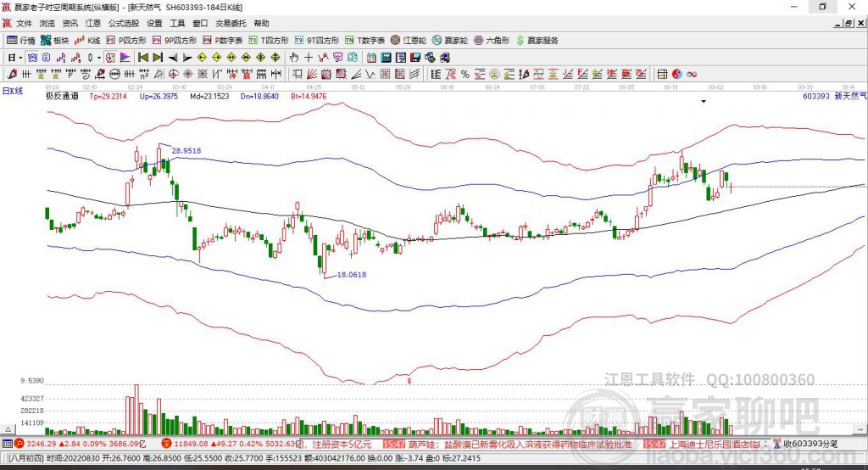Open the T四方形 tool

(x=269, y=41)
